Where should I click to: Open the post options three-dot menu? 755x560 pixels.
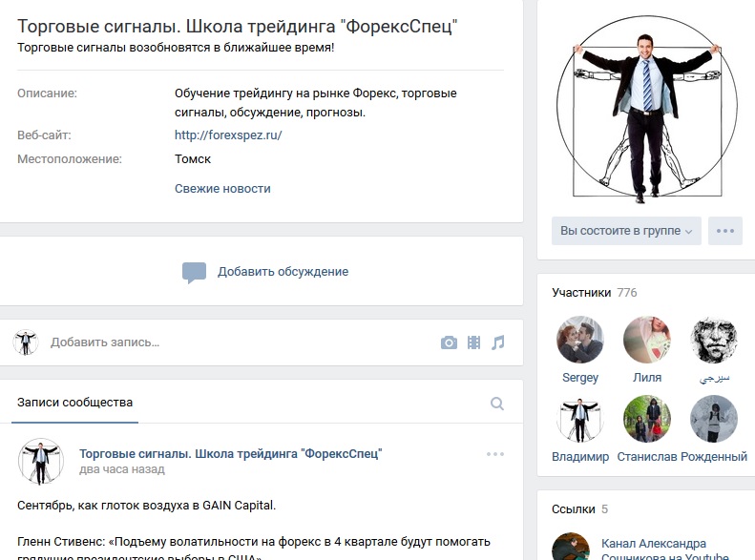[x=495, y=454]
